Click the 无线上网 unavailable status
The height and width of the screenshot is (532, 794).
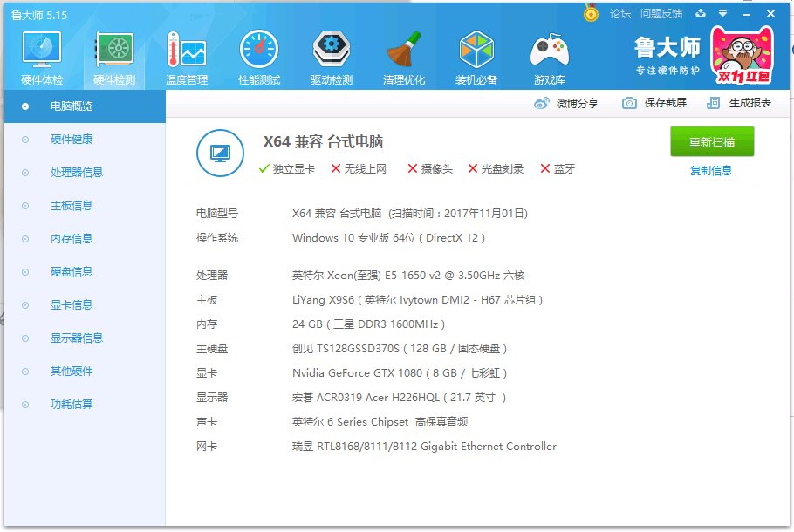tap(359, 169)
